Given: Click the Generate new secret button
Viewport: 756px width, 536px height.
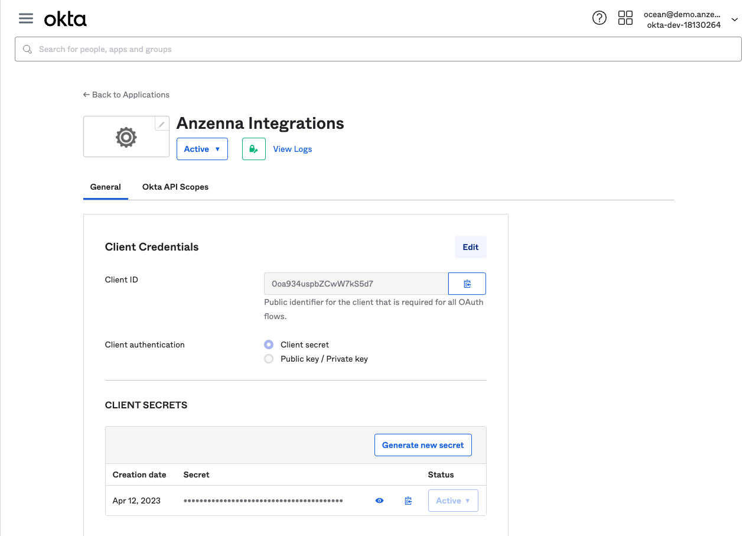Looking at the screenshot, I should tap(423, 445).
